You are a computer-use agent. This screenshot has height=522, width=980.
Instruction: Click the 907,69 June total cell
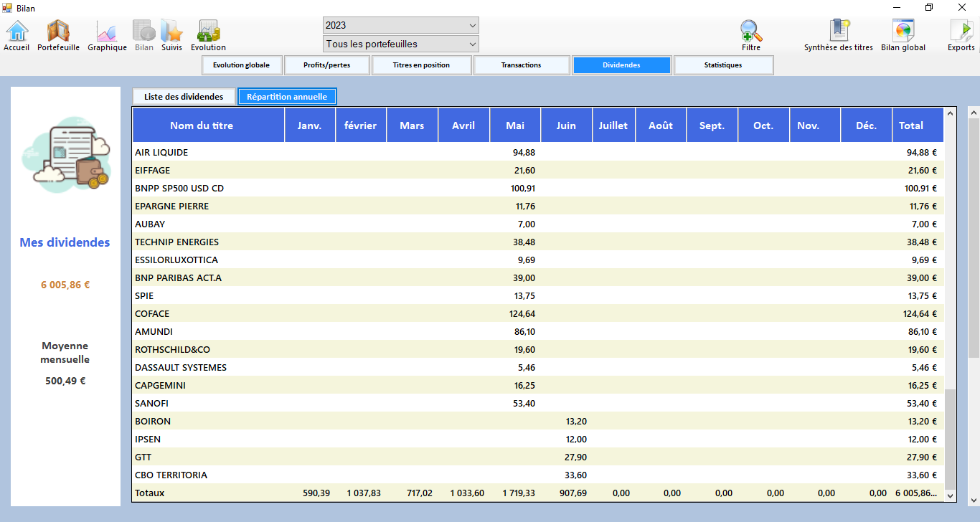566,493
